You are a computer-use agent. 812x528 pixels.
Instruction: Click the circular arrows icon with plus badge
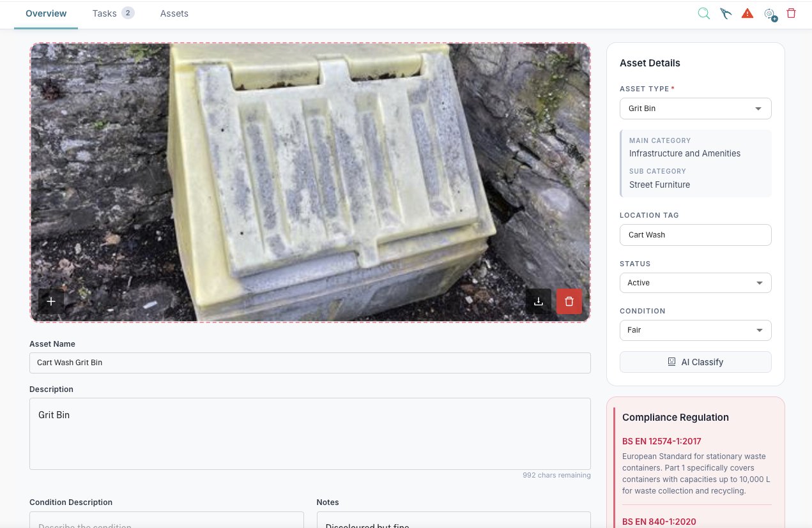pyautogui.click(x=770, y=14)
